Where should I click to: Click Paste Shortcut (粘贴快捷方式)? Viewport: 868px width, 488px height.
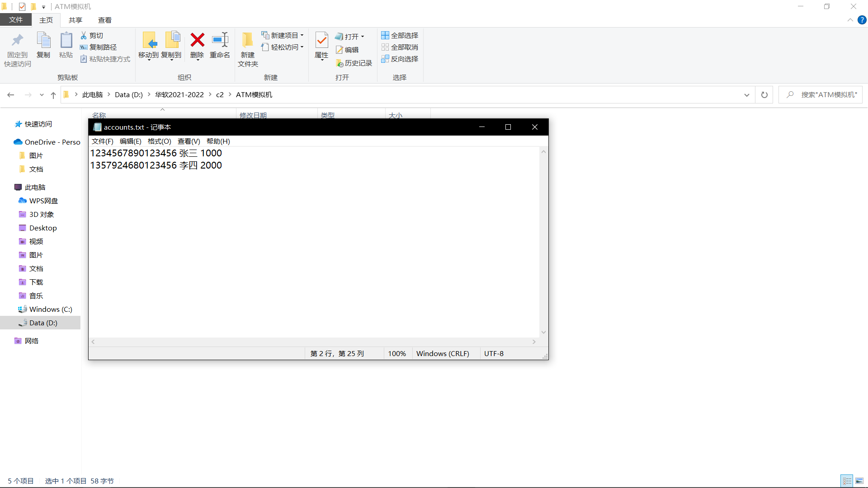tap(105, 59)
